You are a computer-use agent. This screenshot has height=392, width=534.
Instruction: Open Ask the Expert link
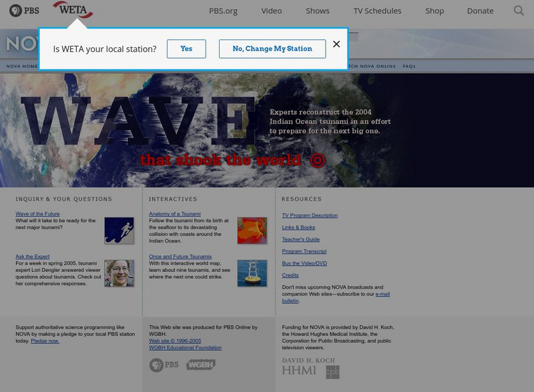[x=32, y=256]
